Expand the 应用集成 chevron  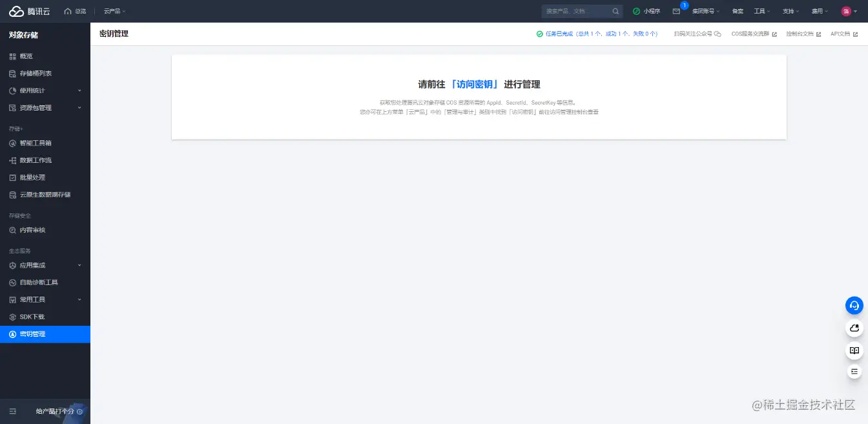tap(79, 265)
